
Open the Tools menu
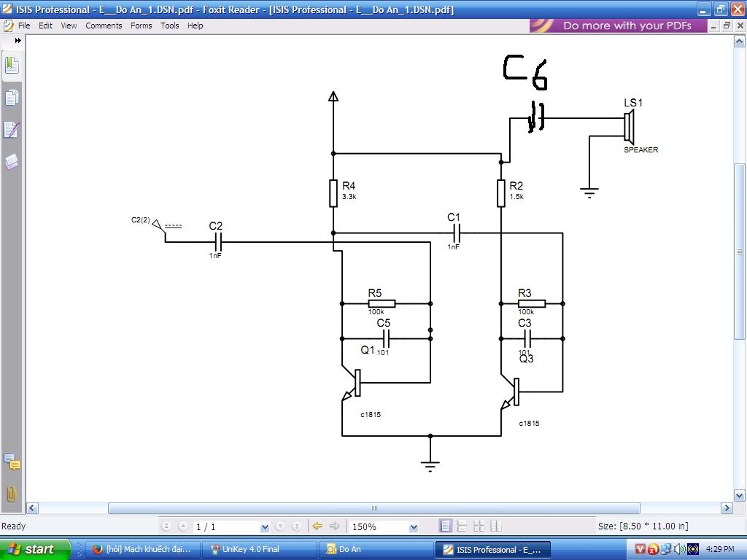pos(169,26)
